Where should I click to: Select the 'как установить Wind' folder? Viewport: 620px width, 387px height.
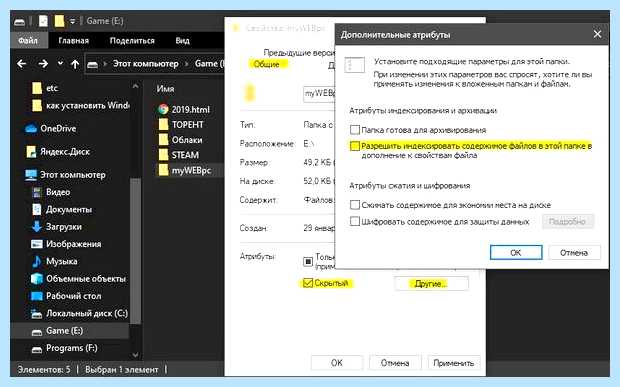(80, 106)
